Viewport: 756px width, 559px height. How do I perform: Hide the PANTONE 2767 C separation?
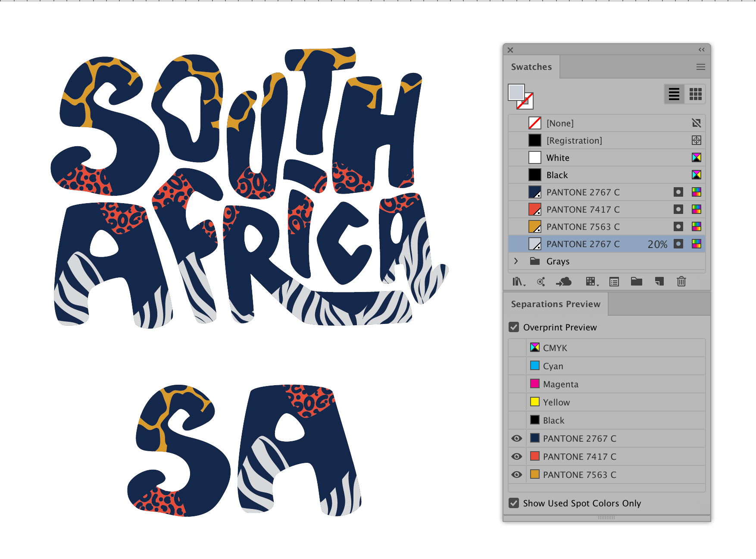pyautogui.click(x=517, y=438)
